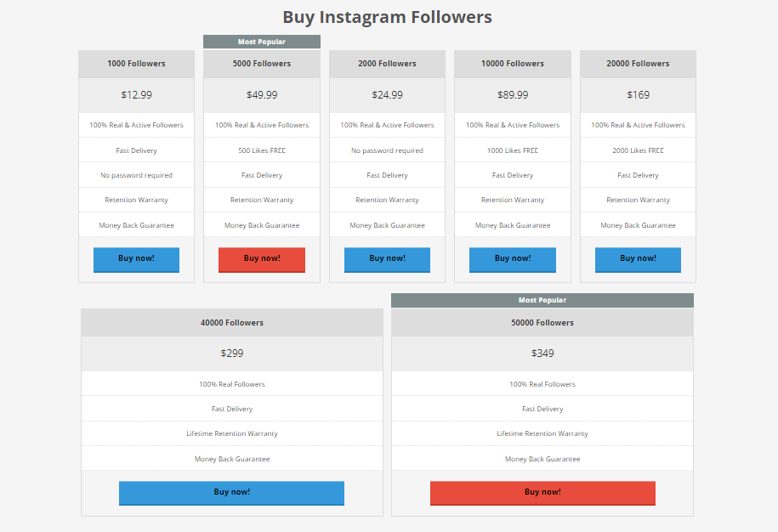
Task: Click the 500 Likes FREE feature
Action: [262, 150]
